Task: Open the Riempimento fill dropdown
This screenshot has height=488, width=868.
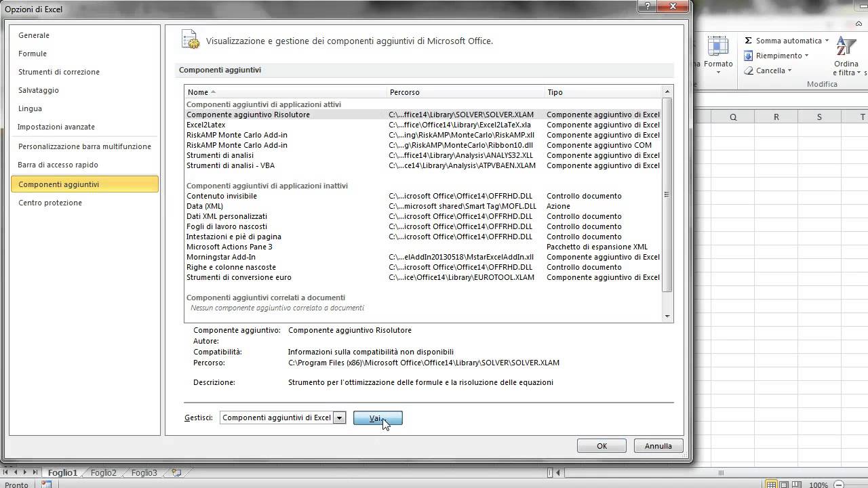Action: tap(806, 56)
